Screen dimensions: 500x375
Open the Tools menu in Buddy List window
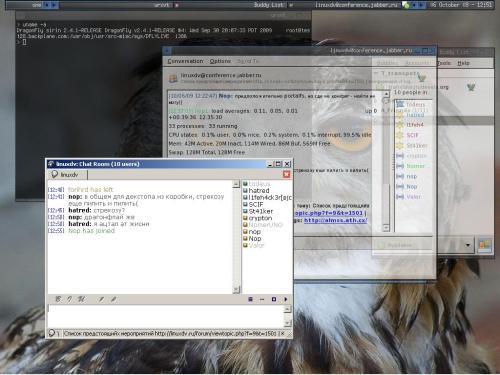point(444,63)
